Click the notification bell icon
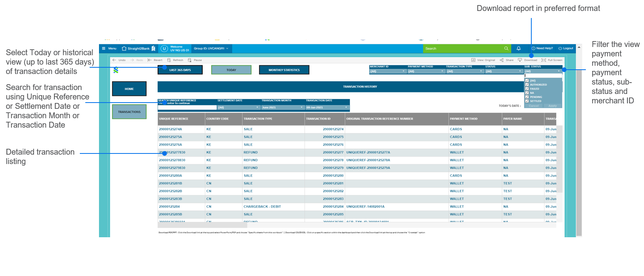Viewport: 644px width, 276px height. coord(518,49)
